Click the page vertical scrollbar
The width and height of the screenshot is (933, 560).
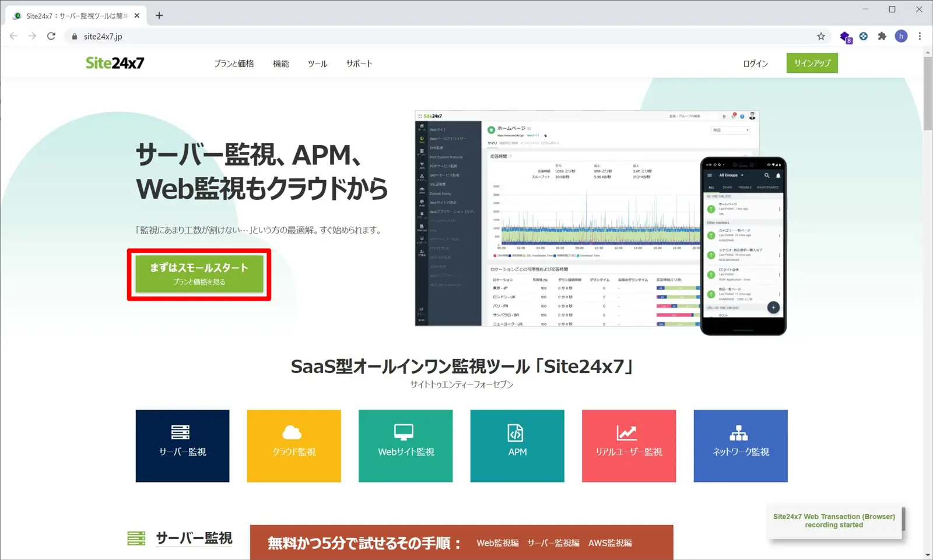click(928, 93)
